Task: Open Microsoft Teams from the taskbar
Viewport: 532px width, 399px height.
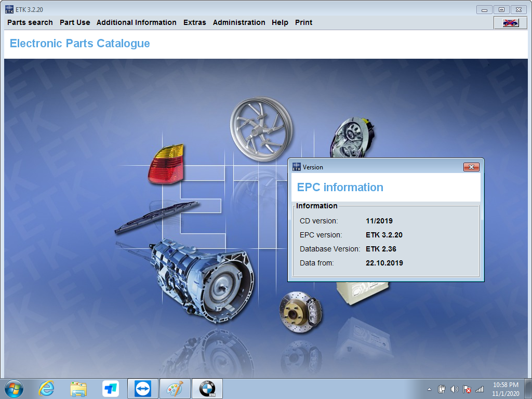Action: tap(111, 389)
